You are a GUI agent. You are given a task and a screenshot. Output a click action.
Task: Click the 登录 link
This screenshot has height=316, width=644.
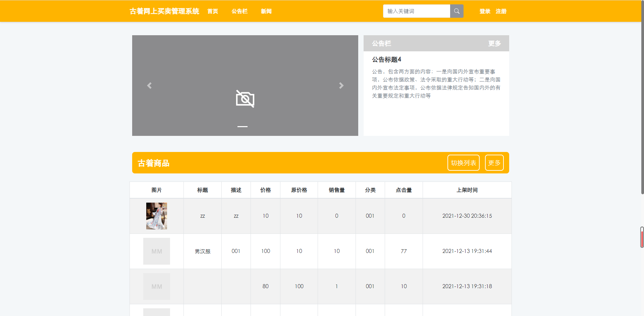point(485,11)
